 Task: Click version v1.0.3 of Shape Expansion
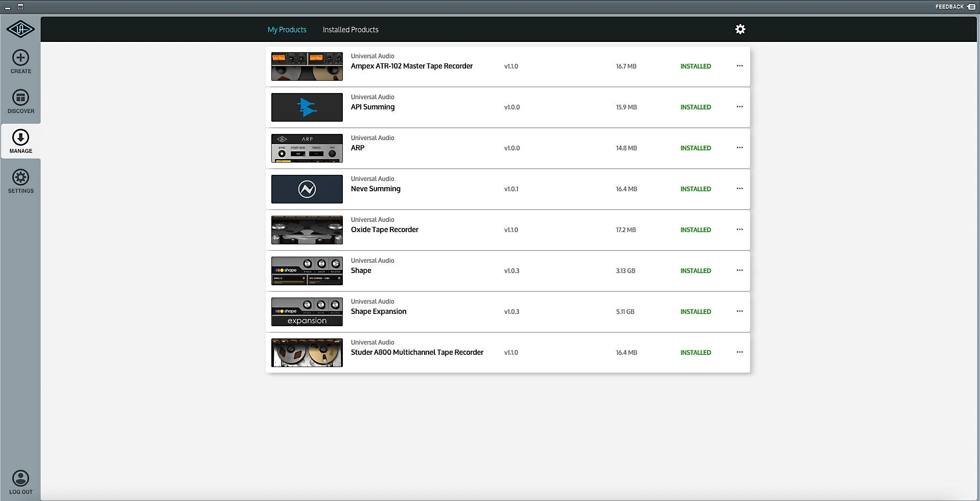[x=511, y=312]
